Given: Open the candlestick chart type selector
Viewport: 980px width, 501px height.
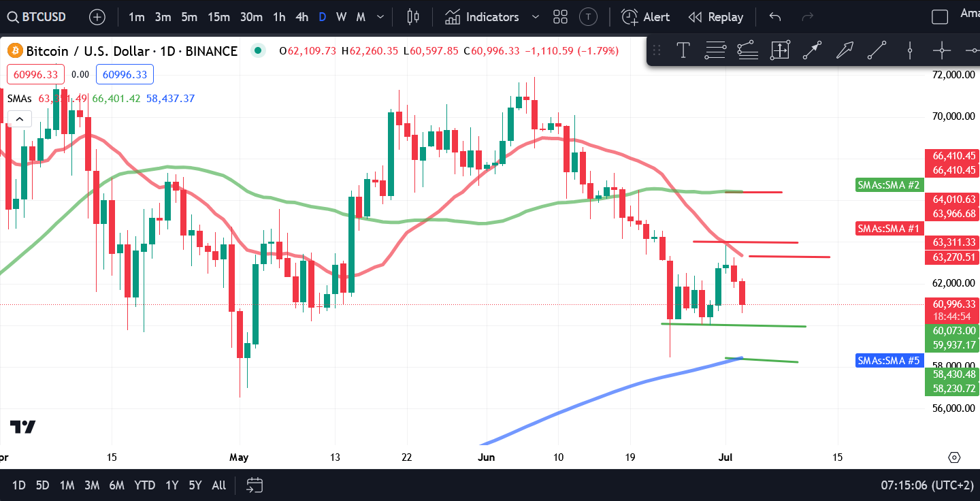Looking at the screenshot, I should (x=412, y=17).
